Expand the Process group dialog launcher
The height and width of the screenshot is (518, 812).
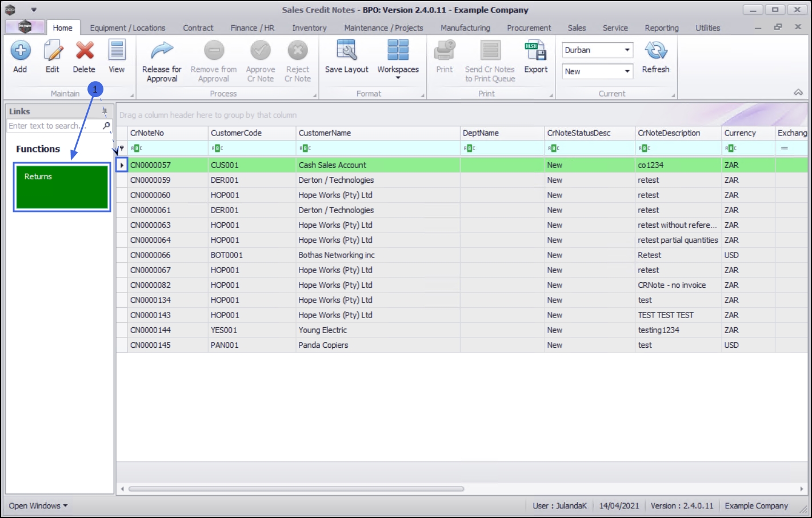tap(314, 95)
